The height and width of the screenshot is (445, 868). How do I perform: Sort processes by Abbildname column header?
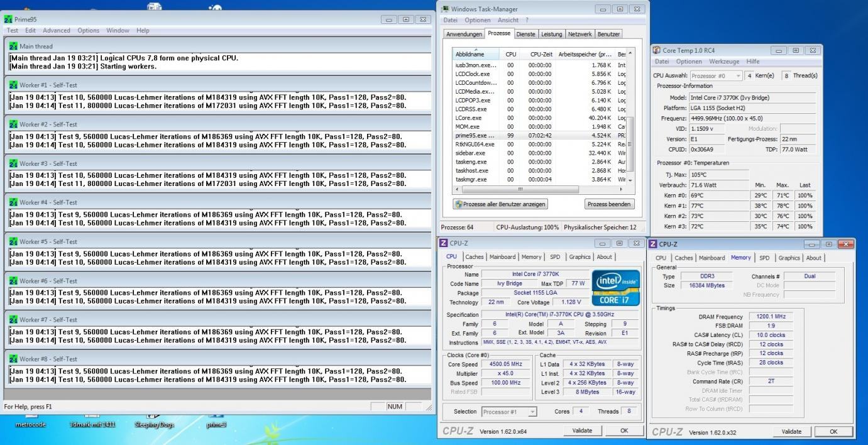pyautogui.click(x=477, y=54)
